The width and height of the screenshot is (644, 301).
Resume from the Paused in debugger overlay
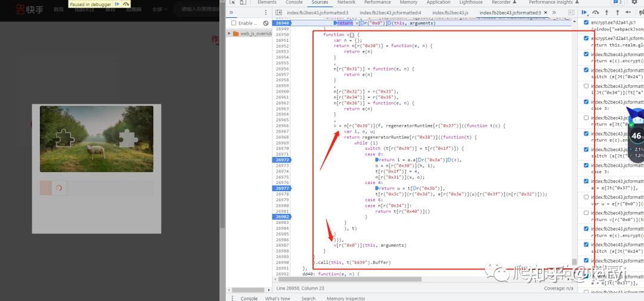pyautogui.click(x=117, y=4)
